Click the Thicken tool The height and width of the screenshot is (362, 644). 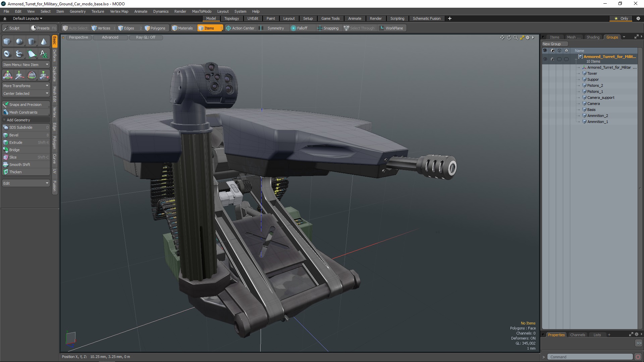click(x=26, y=172)
